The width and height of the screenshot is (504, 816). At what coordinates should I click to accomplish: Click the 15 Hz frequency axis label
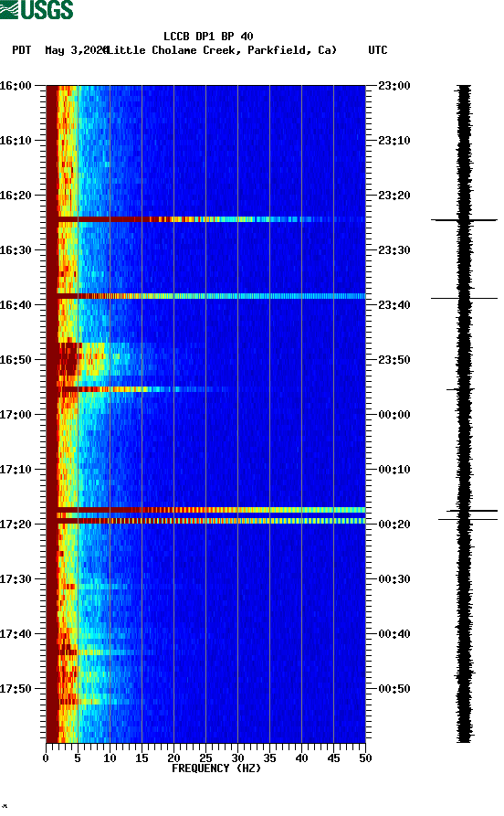click(142, 758)
